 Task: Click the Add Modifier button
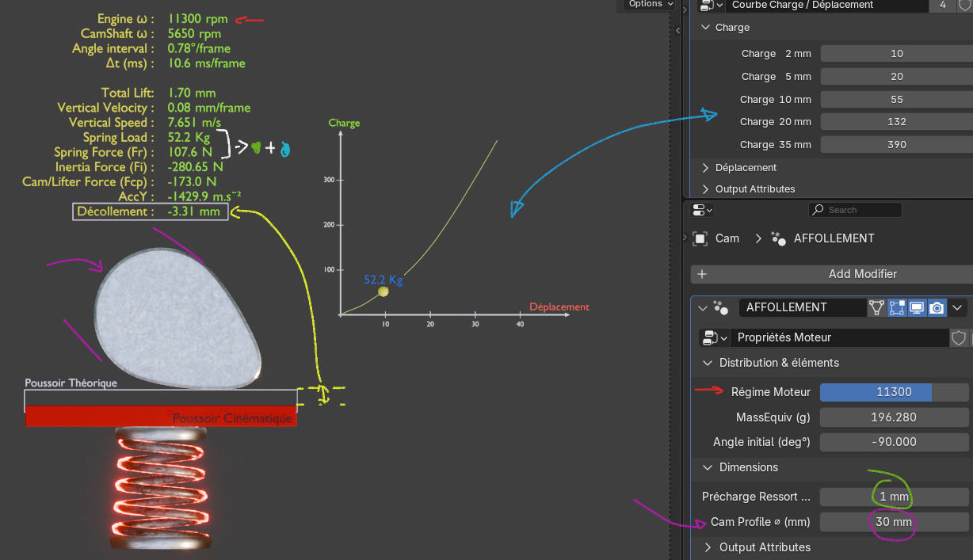tap(832, 274)
